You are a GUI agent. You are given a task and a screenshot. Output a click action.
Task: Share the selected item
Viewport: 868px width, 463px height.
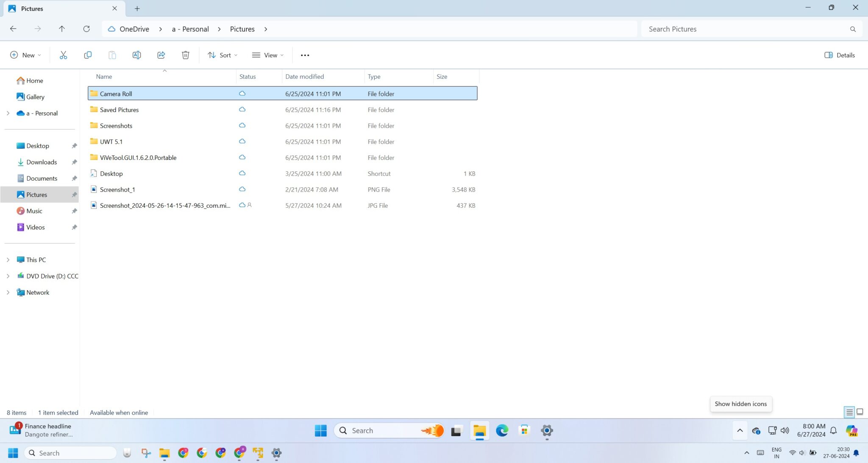coord(161,55)
